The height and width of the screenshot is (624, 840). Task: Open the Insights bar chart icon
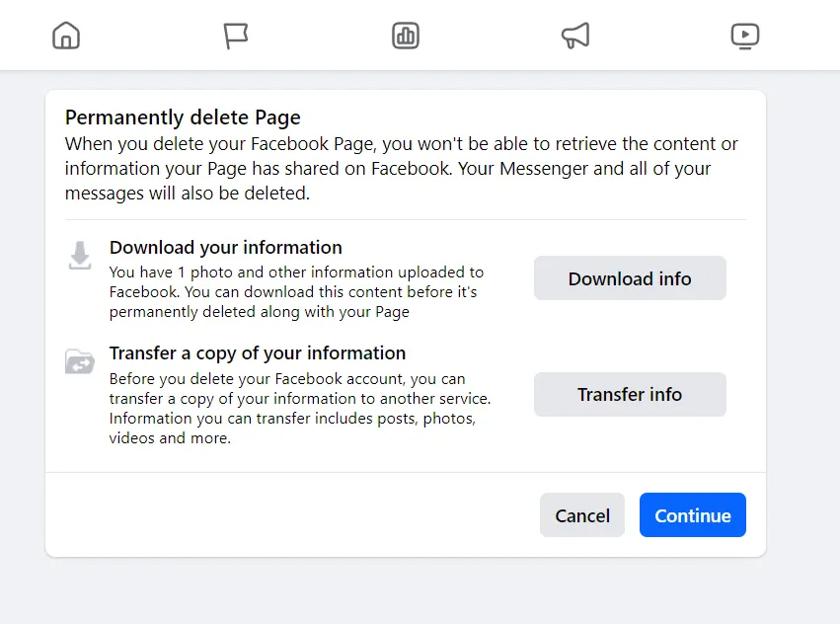point(406,36)
